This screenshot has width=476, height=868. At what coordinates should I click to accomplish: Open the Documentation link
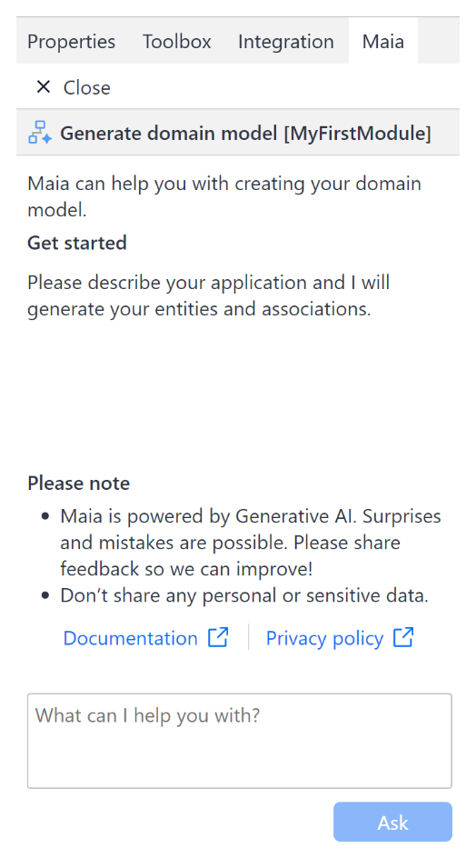pos(130,638)
